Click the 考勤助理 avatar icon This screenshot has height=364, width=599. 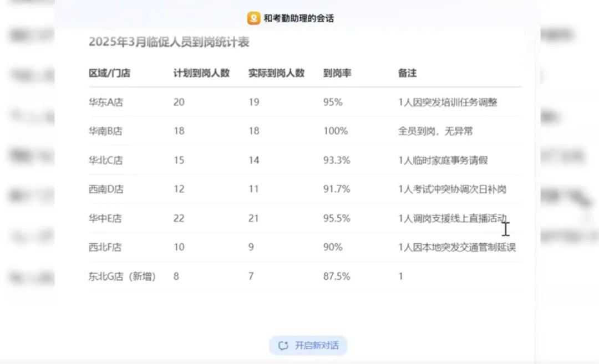coord(253,18)
